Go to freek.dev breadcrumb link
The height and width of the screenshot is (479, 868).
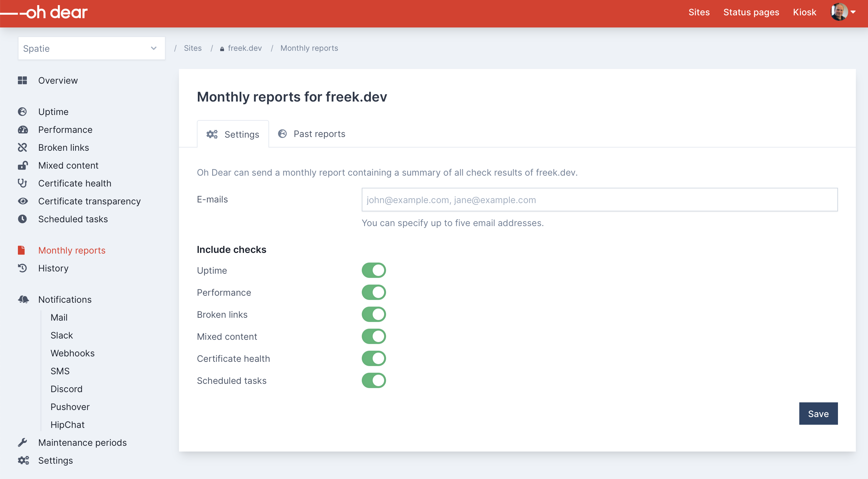pyautogui.click(x=244, y=48)
